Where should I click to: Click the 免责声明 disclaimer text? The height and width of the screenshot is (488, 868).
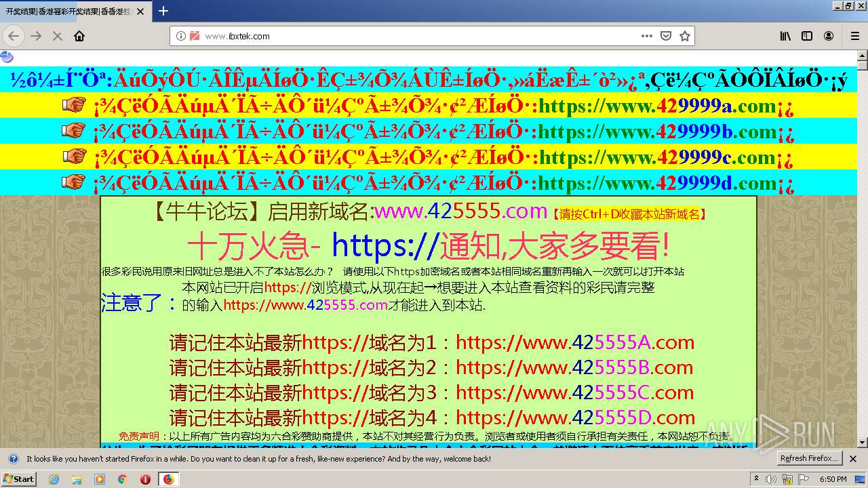click(x=139, y=436)
